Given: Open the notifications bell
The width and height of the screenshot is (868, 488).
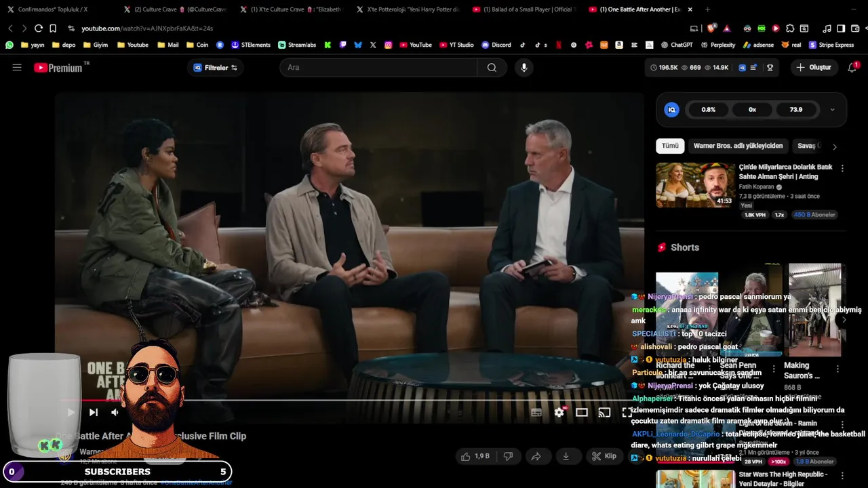Looking at the screenshot, I should click(x=852, y=68).
